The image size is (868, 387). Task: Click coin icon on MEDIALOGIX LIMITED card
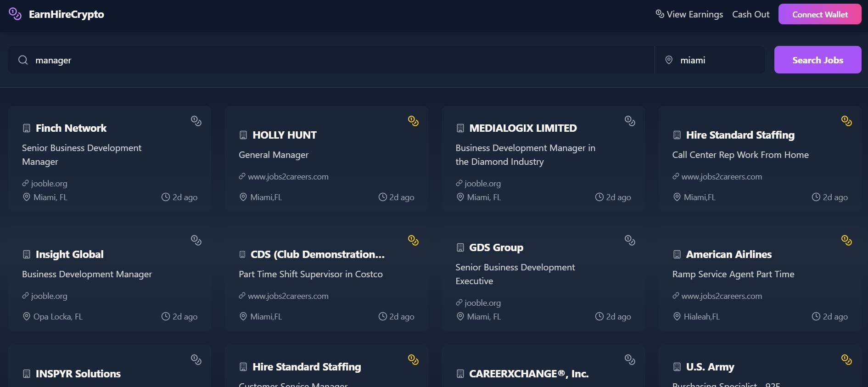tap(630, 121)
